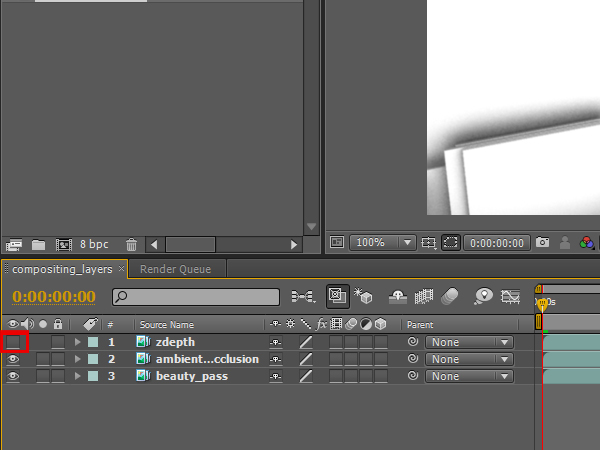This screenshot has width=600, height=450.
Task: Open the Graph Editor
Action: click(x=512, y=297)
